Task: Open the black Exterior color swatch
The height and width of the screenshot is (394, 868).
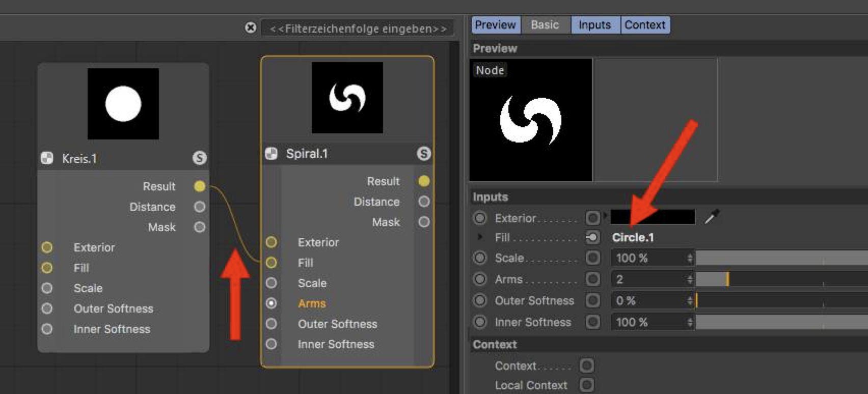Action: 653,217
